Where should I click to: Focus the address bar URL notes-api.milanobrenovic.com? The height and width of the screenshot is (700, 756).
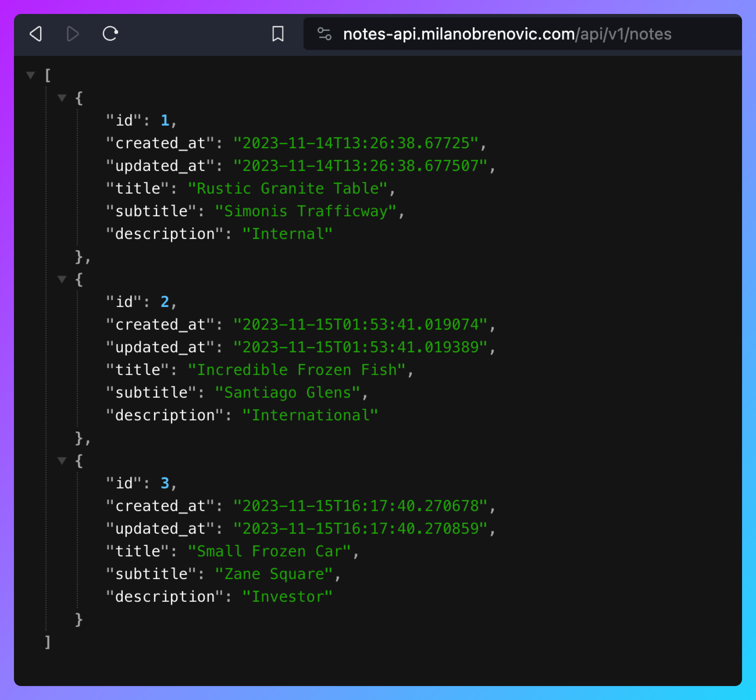(459, 34)
